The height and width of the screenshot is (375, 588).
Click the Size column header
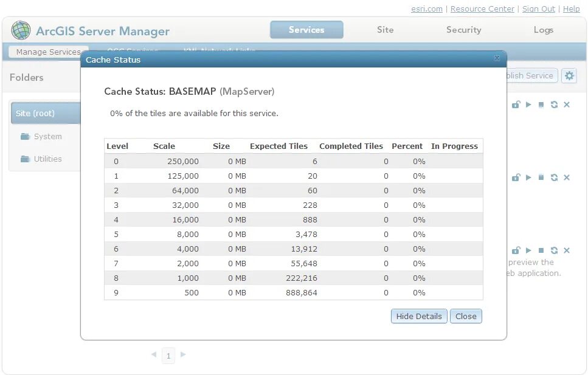(221, 146)
